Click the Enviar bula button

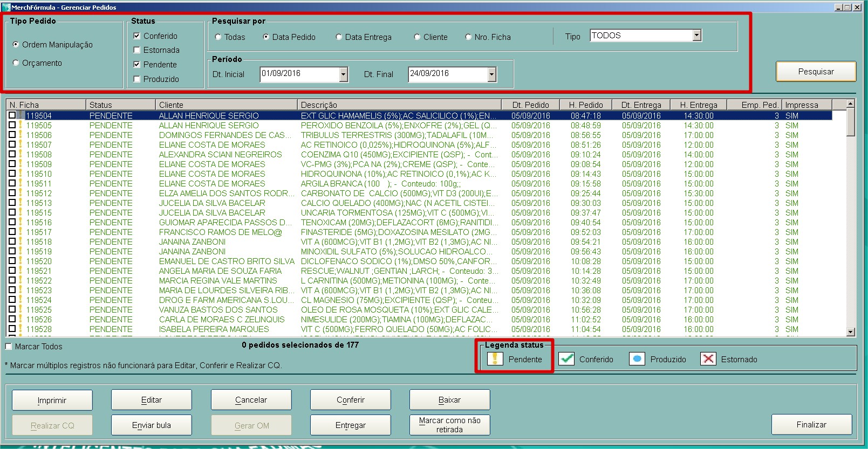point(152,425)
